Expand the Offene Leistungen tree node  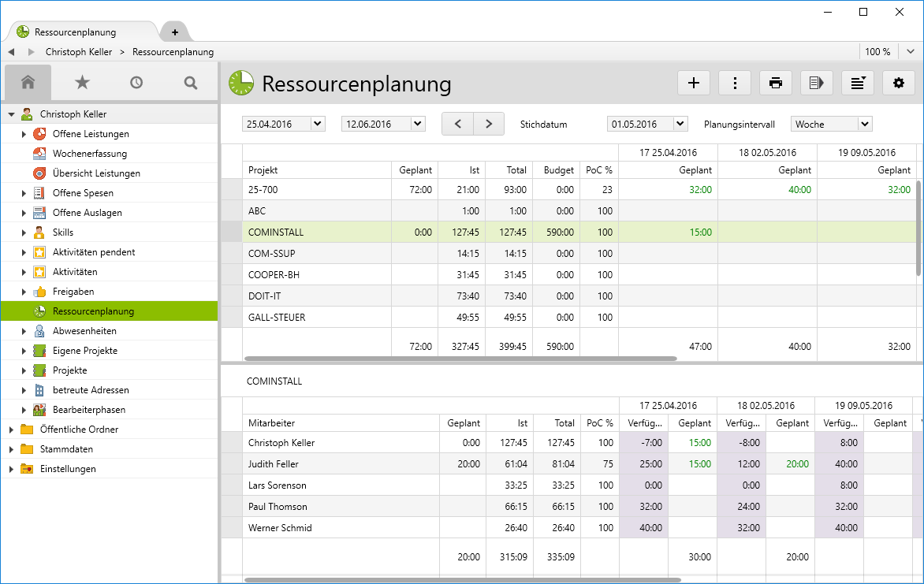coord(24,134)
